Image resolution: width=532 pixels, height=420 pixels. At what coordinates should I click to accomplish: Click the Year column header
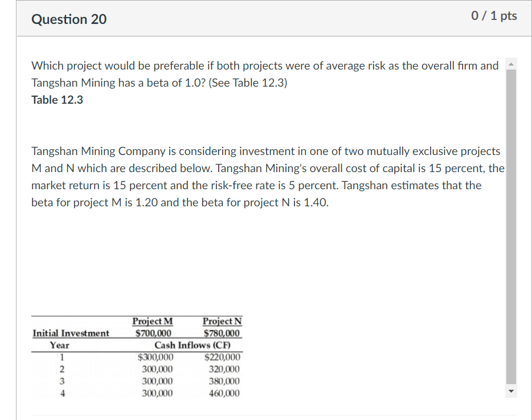(x=61, y=345)
